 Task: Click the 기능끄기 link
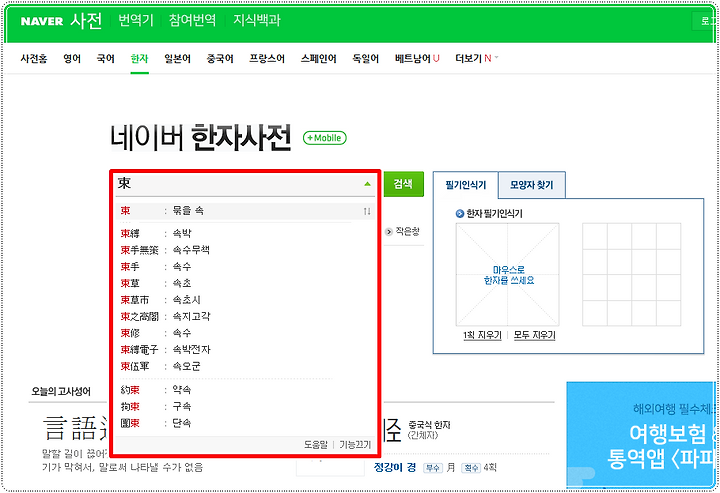coord(355,444)
